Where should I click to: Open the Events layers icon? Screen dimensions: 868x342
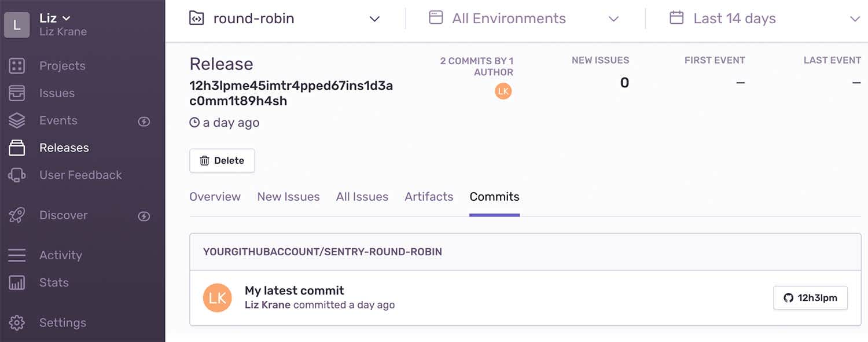pos(17,120)
